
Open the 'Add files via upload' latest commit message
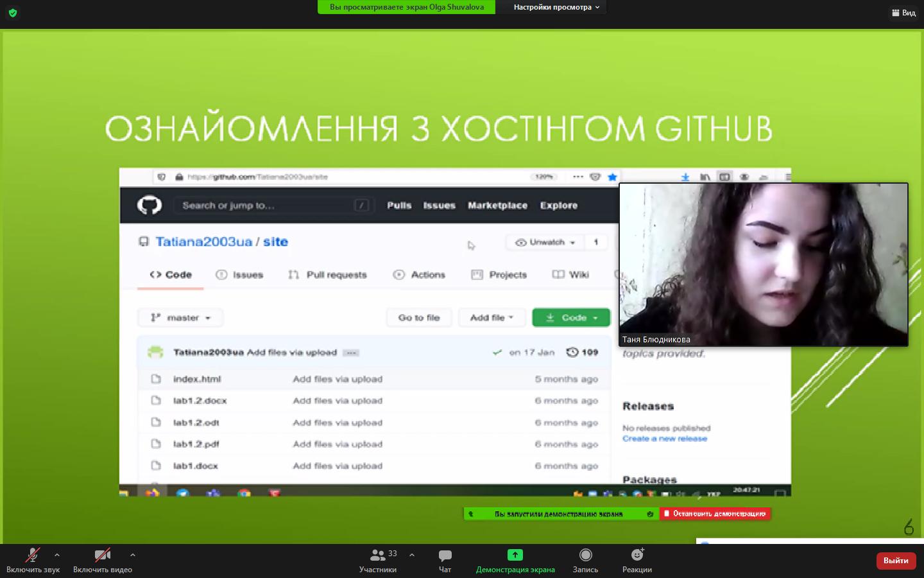click(292, 353)
